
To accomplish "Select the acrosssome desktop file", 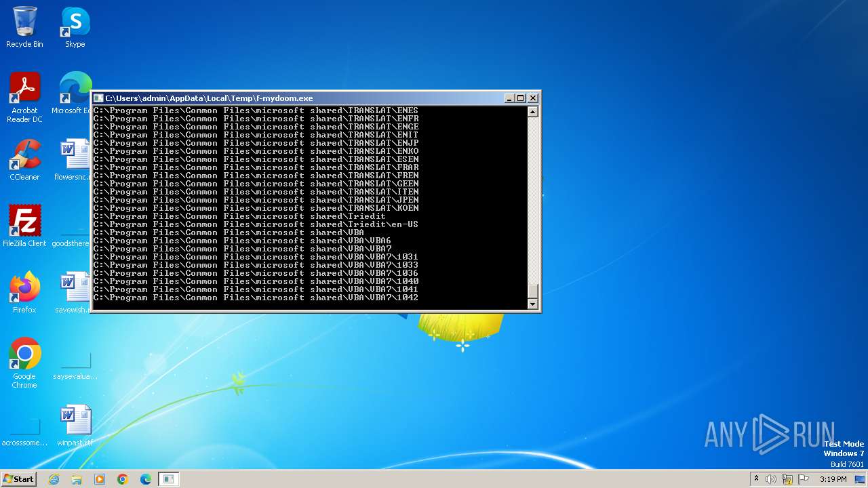I will (24, 431).
